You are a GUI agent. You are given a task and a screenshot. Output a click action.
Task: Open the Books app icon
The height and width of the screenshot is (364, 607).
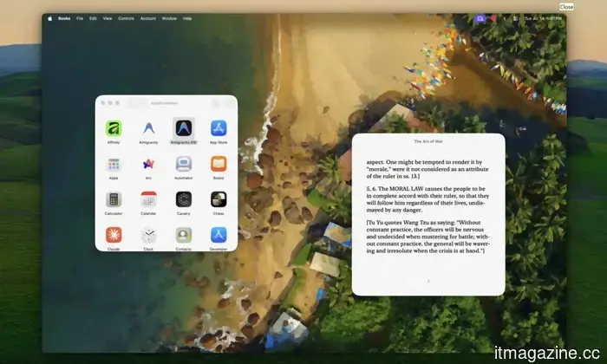pos(219,164)
